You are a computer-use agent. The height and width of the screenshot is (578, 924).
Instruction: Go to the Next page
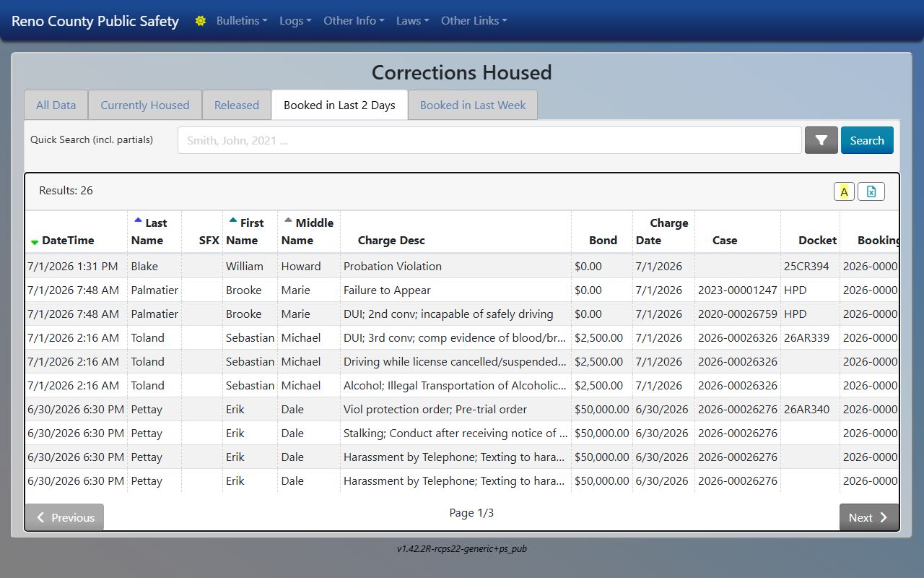(x=869, y=517)
